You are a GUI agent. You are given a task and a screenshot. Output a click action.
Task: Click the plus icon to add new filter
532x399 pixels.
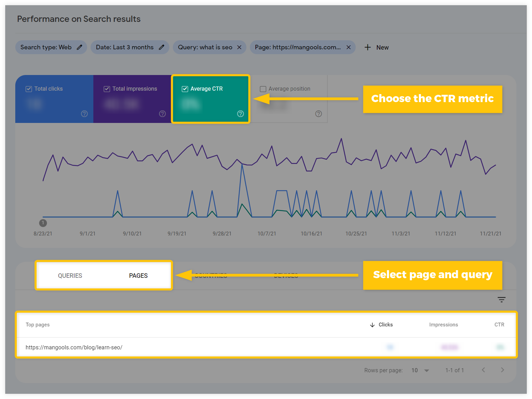pos(367,47)
